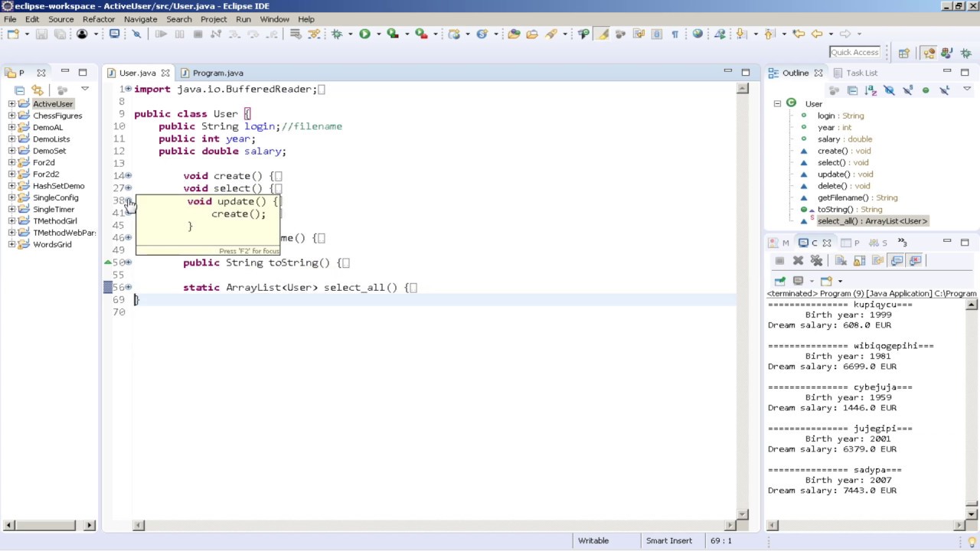Switch to Debug perspective icon
The width and height of the screenshot is (980, 551).
coord(965,53)
